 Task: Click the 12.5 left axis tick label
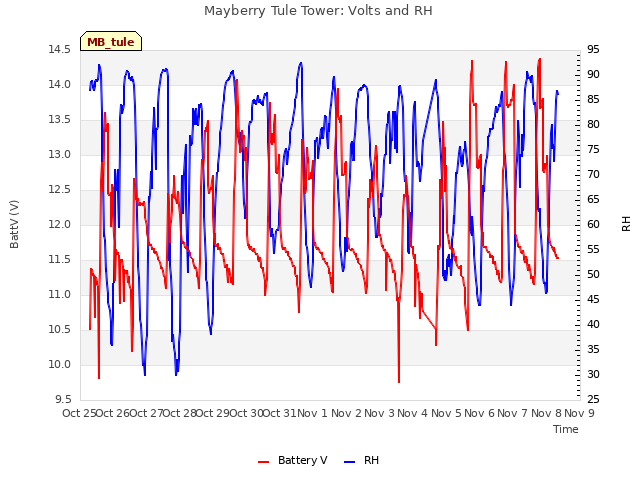pyautogui.click(x=60, y=190)
